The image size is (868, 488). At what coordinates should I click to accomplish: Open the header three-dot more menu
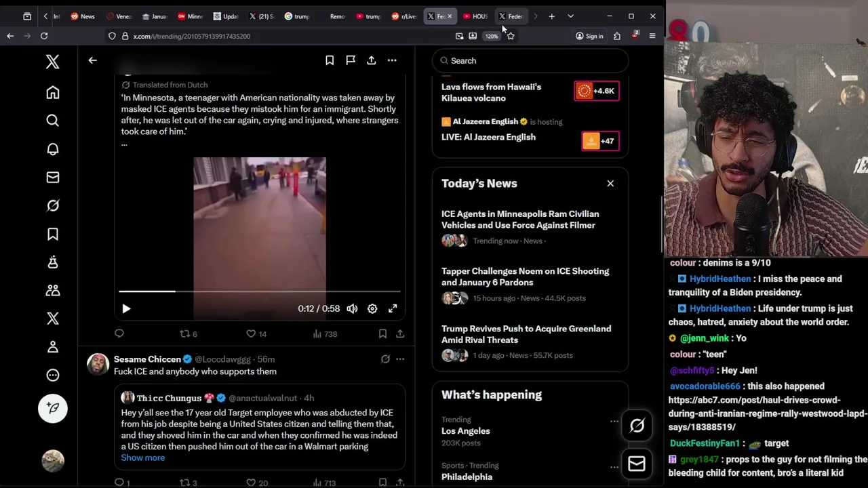click(392, 60)
